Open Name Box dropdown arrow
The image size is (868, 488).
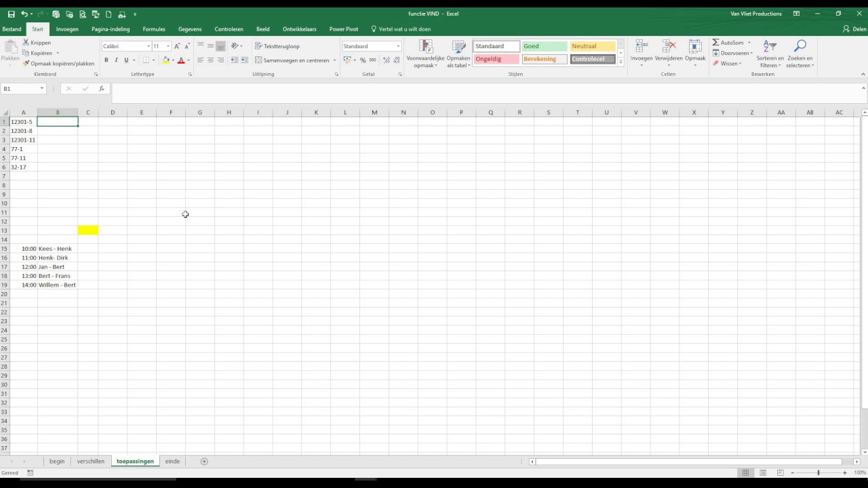(x=41, y=89)
